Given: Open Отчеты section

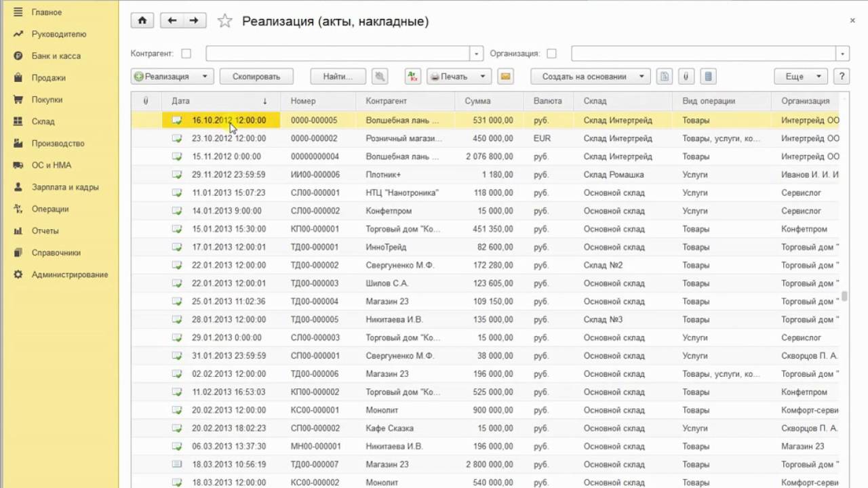Looking at the screenshot, I should pos(45,230).
